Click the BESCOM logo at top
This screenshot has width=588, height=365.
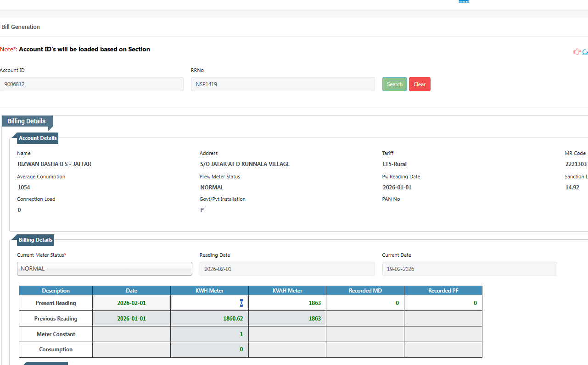(464, 2)
